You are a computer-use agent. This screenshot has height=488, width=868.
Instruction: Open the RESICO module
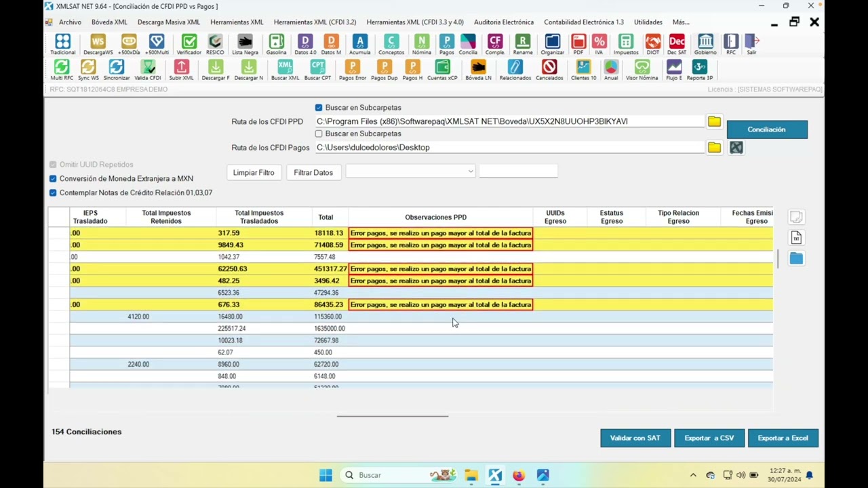point(215,45)
